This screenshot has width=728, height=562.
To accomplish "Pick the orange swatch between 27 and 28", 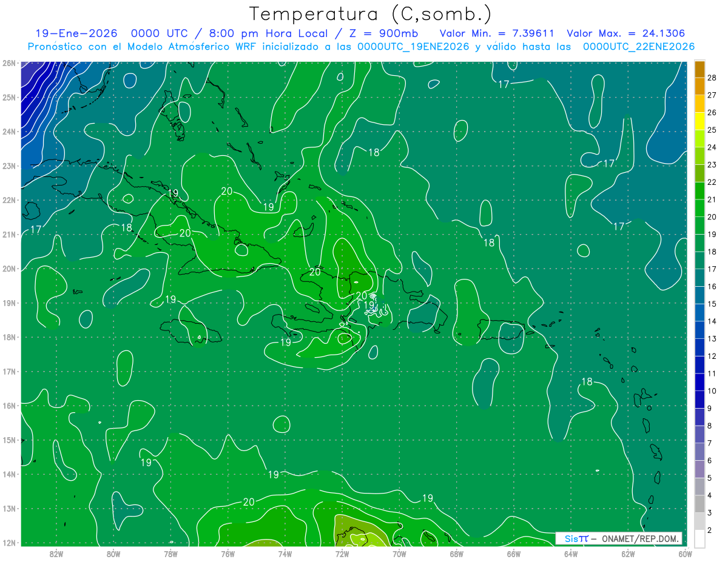I will pos(699,86).
